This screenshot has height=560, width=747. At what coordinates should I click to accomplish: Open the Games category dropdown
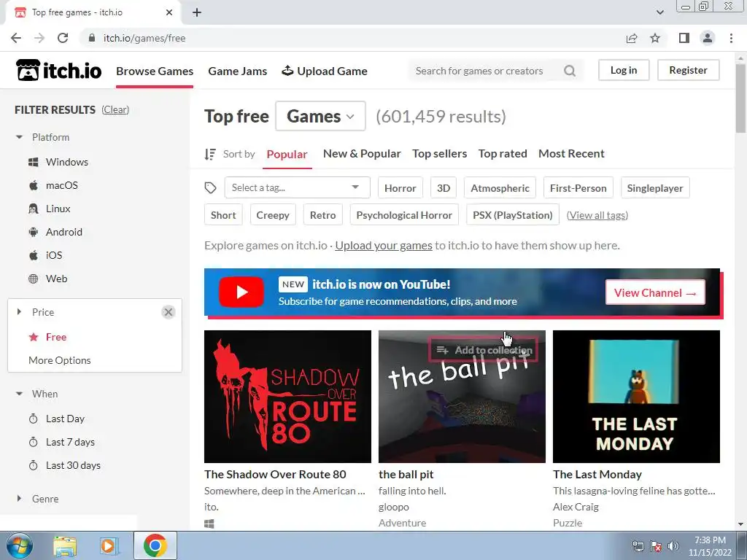click(x=321, y=116)
